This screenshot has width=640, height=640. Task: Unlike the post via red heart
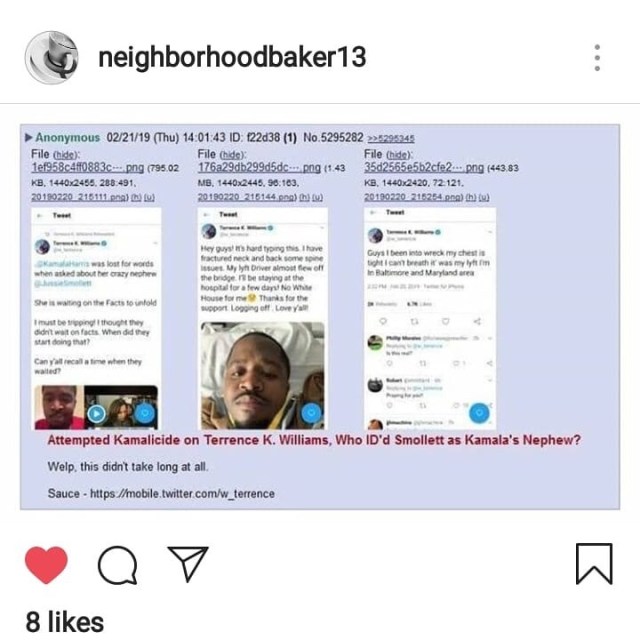point(46,565)
